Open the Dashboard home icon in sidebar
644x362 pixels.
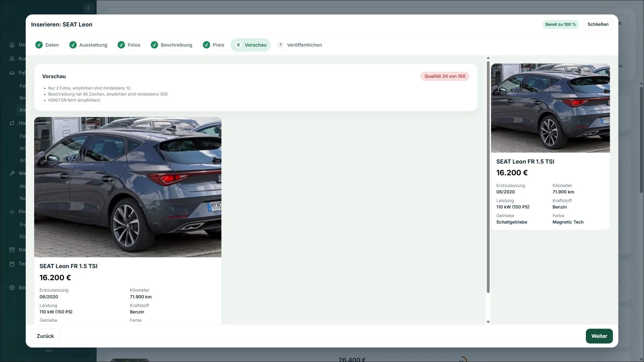pyautogui.click(x=12, y=45)
